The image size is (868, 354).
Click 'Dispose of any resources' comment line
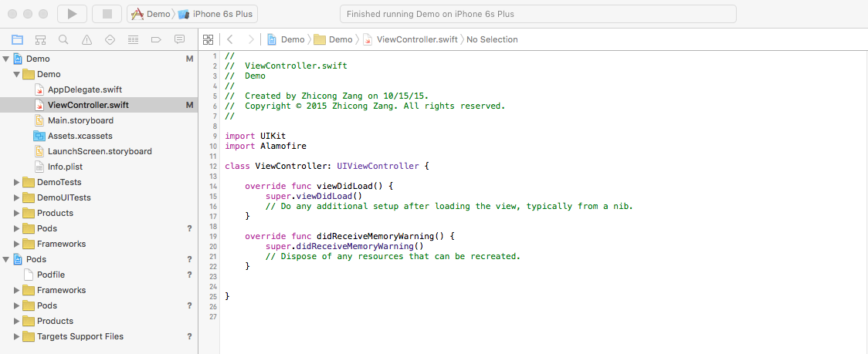(x=393, y=256)
